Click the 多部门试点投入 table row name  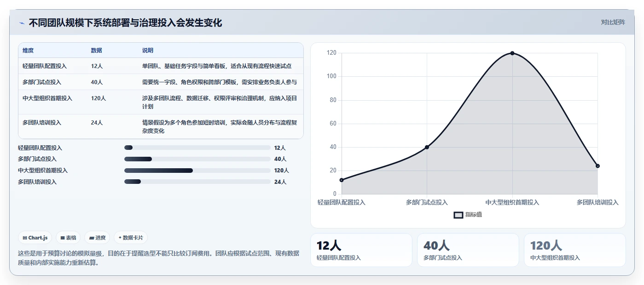[42, 82]
